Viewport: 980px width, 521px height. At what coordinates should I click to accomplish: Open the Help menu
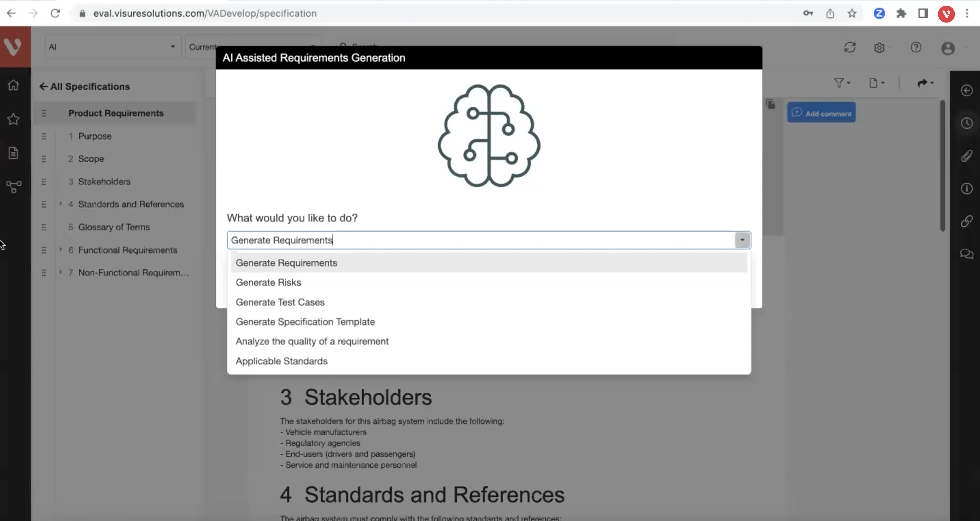[916, 47]
